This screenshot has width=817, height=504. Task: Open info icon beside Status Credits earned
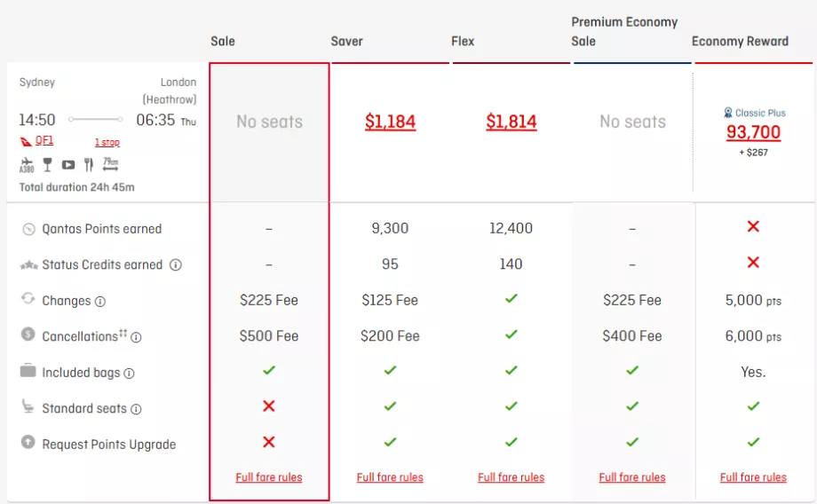[176, 264]
